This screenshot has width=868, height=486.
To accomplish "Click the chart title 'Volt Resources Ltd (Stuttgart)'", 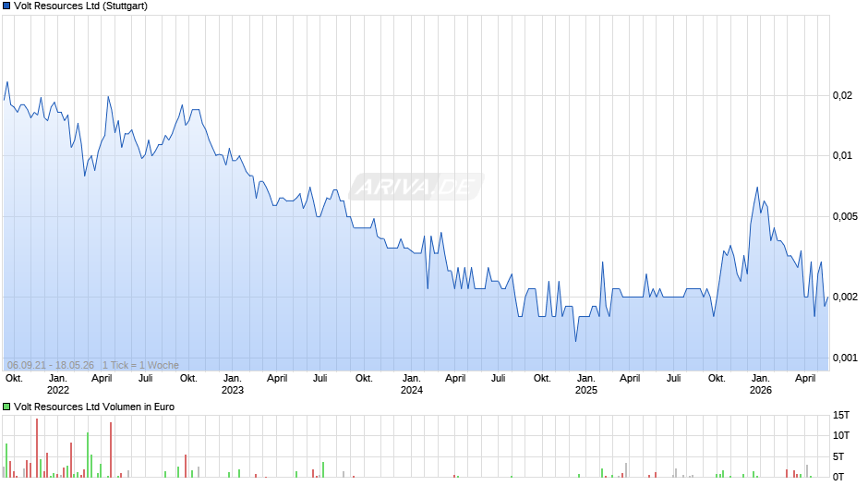I will pos(81,6).
